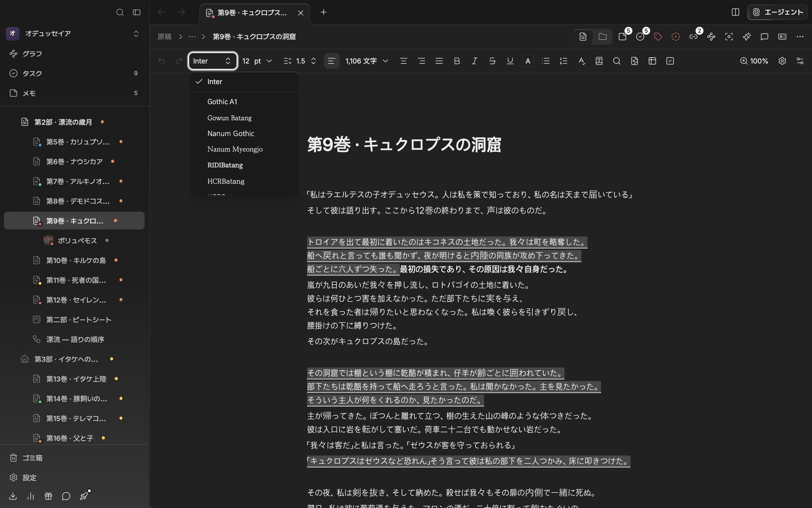Activate the focus mode icon

tap(729, 37)
